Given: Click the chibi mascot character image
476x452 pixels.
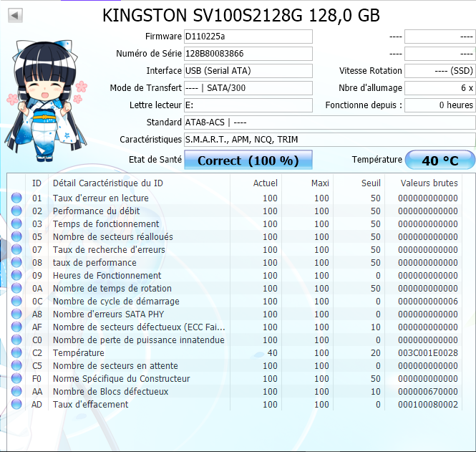Looking at the screenshot, I should click(46, 101).
